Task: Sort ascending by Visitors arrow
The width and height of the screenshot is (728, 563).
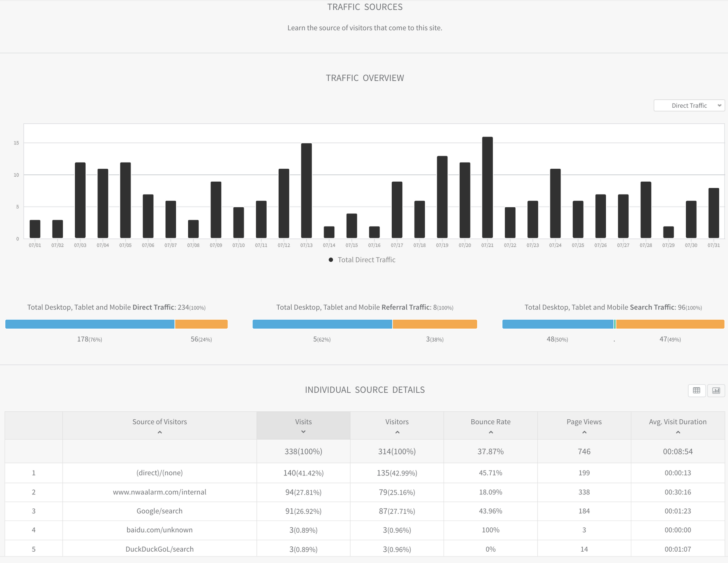Action: [397, 433]
